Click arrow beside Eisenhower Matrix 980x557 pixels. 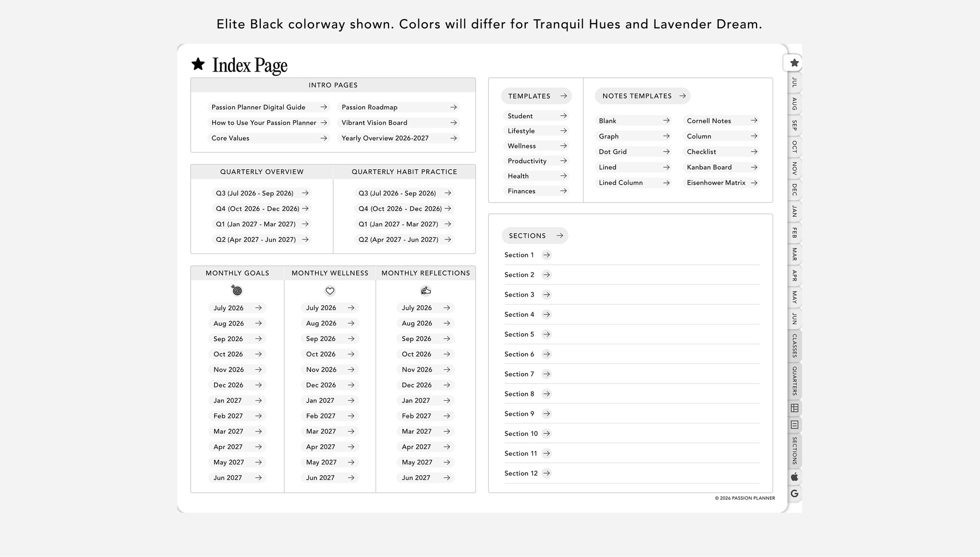point(754,183)
